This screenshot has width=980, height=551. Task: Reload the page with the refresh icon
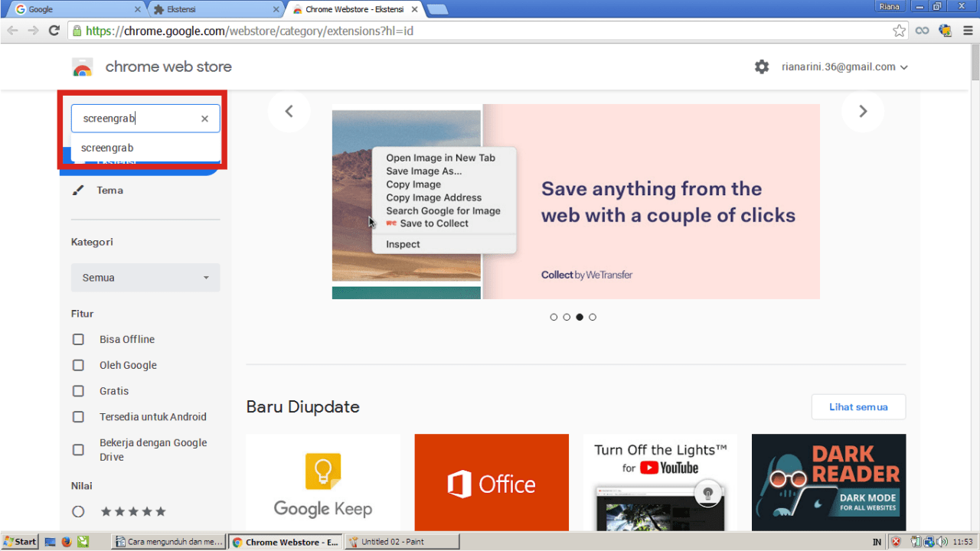54,31
